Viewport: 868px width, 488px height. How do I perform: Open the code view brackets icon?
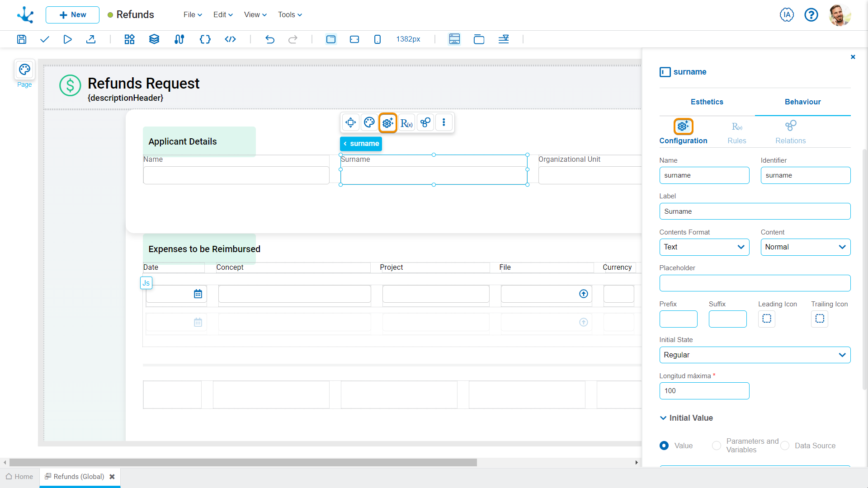(x=230, y=39)
